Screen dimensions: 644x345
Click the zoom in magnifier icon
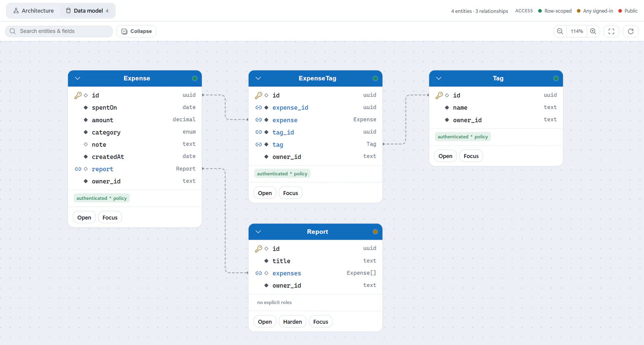[x=593, y=31]
